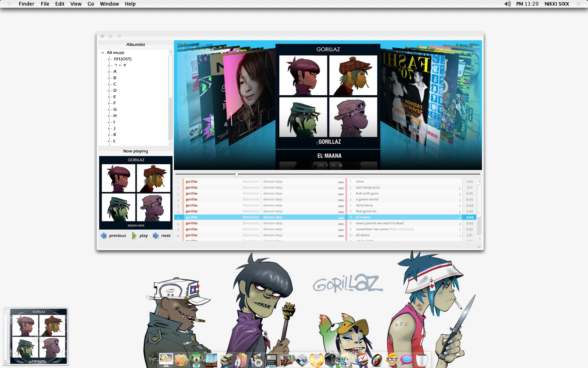The width and height of the screenshot is (588, 368).
Task: Open the red checkmark tasks dock icon
Action: (362, 360)
